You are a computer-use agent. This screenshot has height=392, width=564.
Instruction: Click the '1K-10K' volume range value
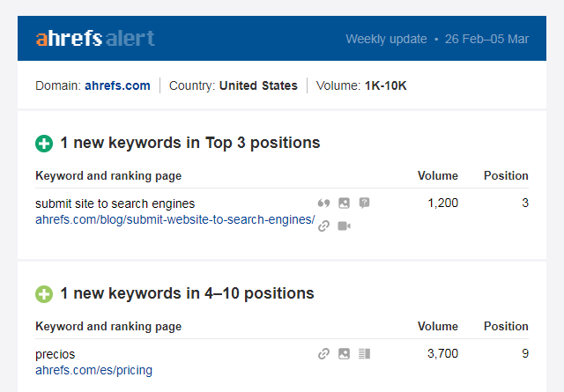[x=386, y=85]
